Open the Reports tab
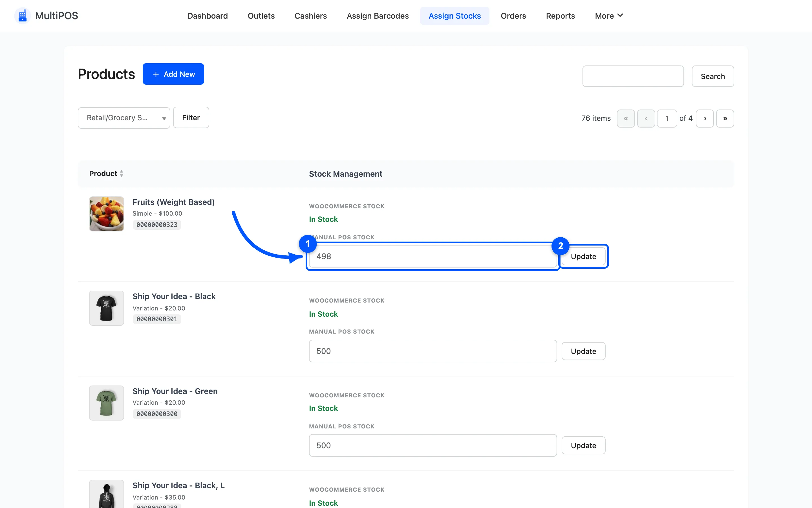Image resolution: width=812 pixels, height=508 pixels. click(x=560, y=16)
